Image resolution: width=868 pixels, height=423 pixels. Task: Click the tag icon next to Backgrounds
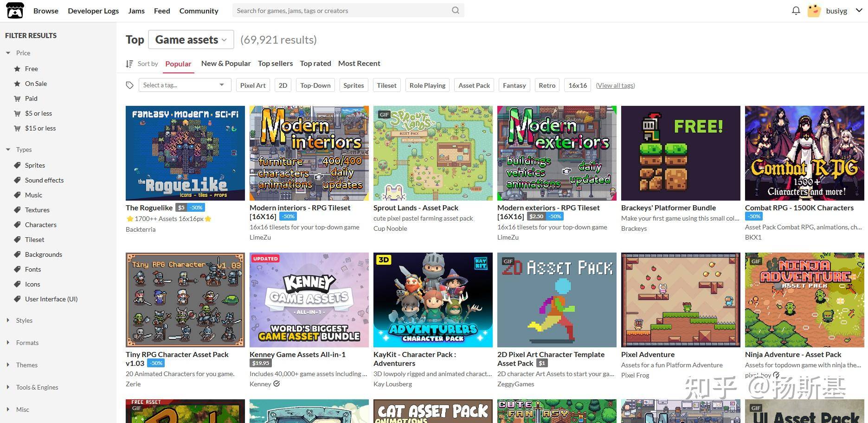pyautogui.click(x=17, y=254)
